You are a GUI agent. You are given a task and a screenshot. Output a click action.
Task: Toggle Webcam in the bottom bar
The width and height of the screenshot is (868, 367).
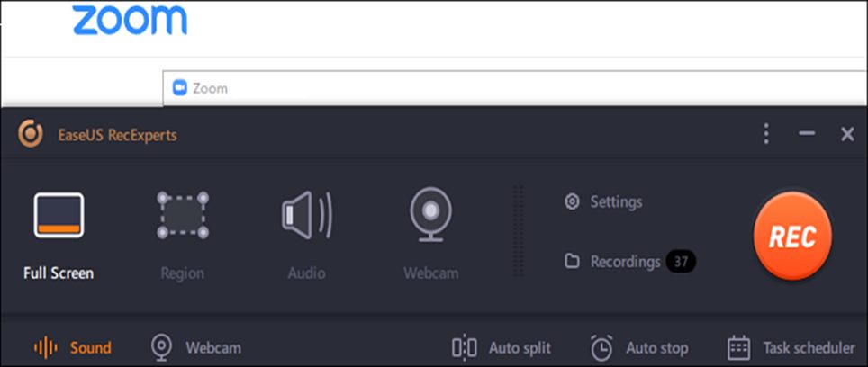click(x=196, y=347)
